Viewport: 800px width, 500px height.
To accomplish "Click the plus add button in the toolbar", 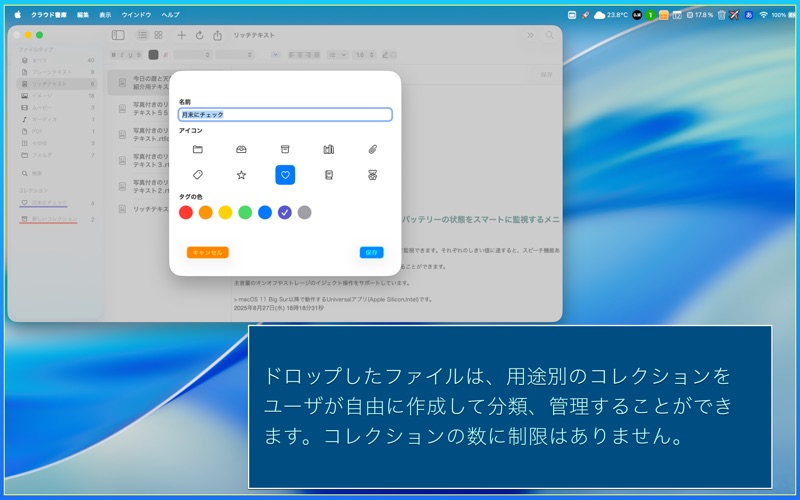I will coord(181,35).
